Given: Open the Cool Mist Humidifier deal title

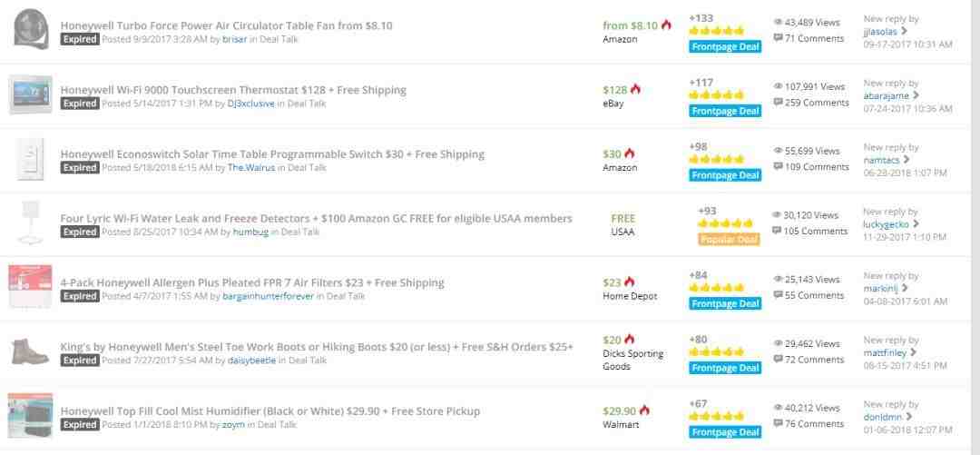Looking at the screenshot, I should (x=269, y=410).
